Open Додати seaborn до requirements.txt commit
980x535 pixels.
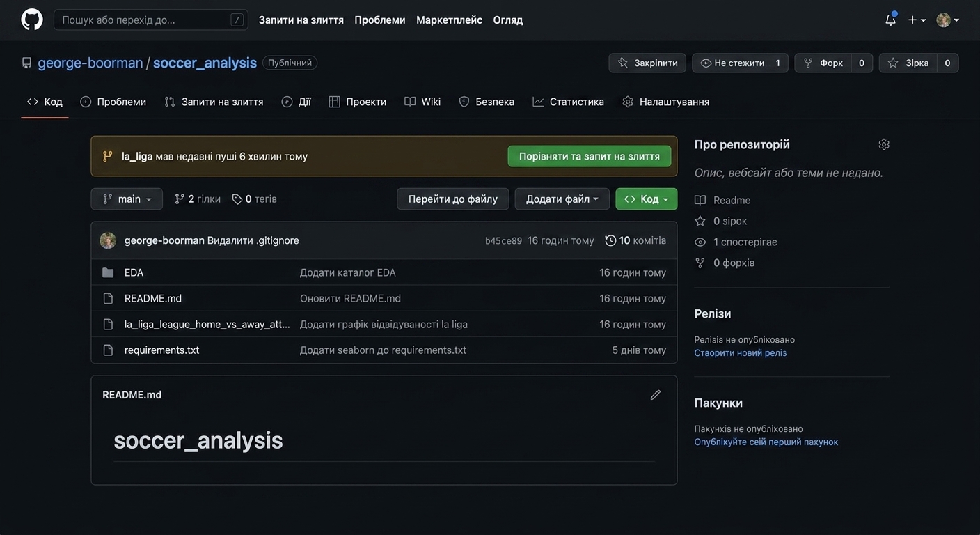tap(383, 350)
